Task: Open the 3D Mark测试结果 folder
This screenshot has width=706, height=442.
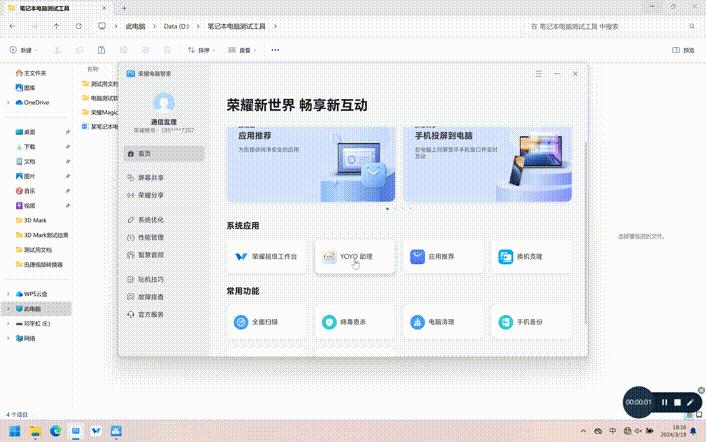Action: [42, 235]
